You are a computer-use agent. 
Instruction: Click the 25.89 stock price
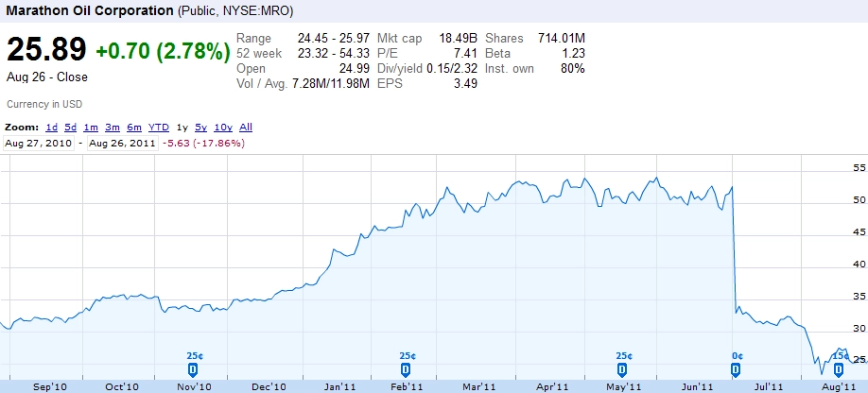click(x=46, y=50)
